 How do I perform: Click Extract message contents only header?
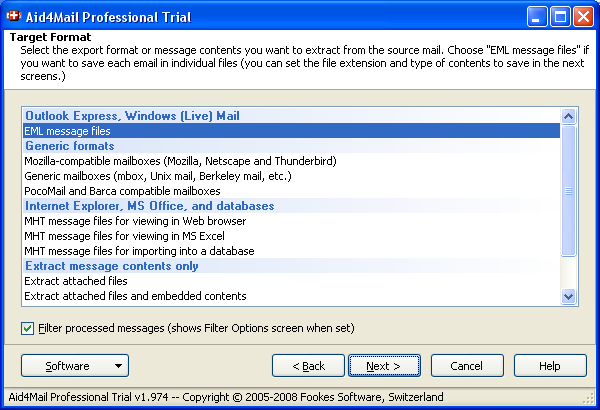click(x=292, y=266)
